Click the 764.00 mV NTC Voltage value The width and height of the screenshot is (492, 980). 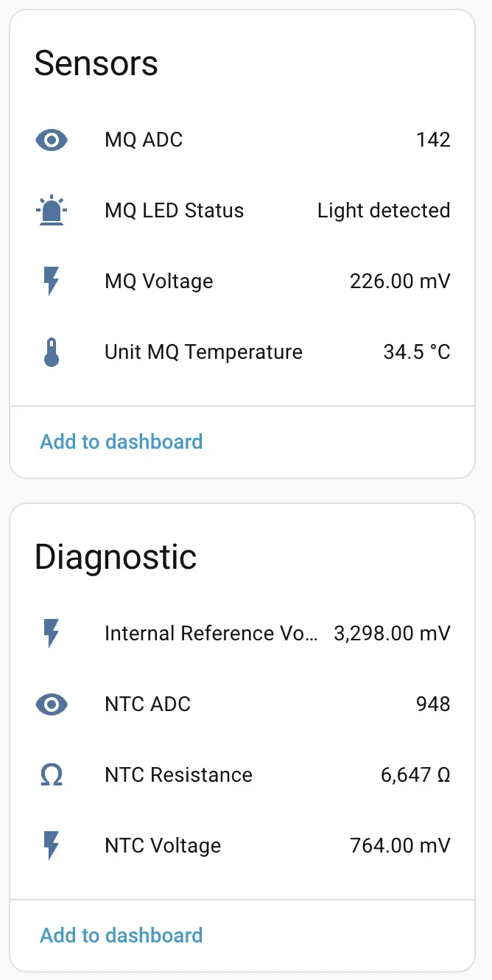tap(400, 846)
